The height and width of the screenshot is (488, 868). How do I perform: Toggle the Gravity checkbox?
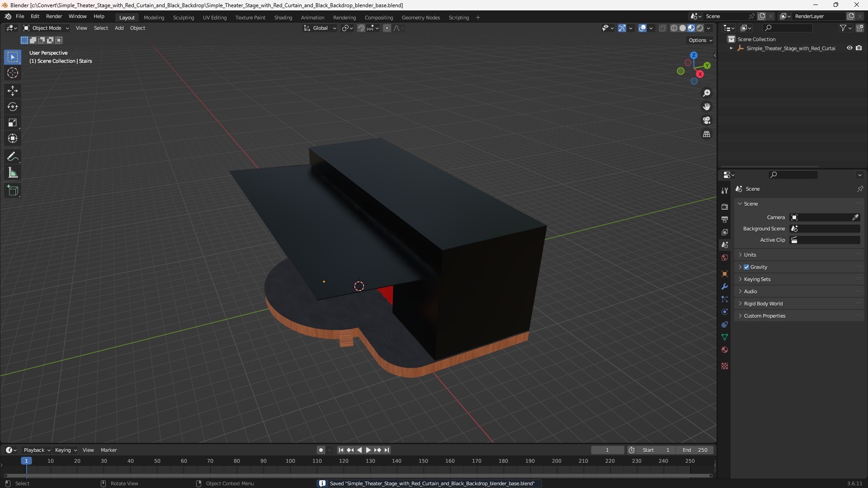(x=746, y=267)
